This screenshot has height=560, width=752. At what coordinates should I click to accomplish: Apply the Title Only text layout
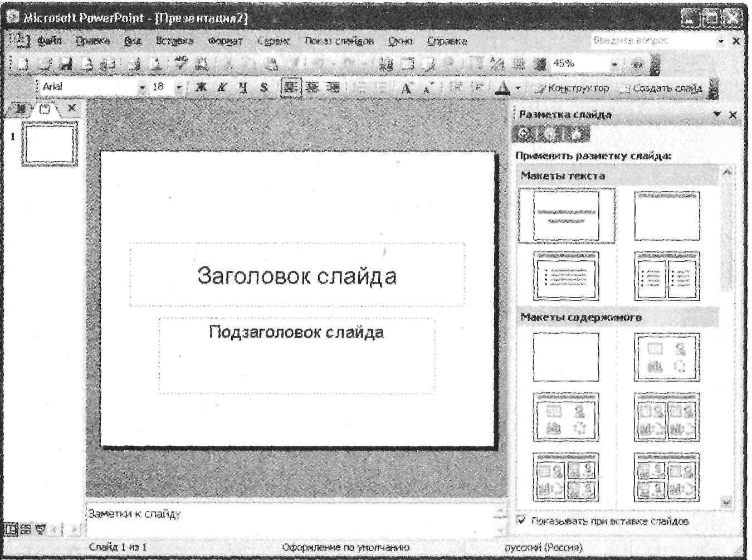pos(667,215)
